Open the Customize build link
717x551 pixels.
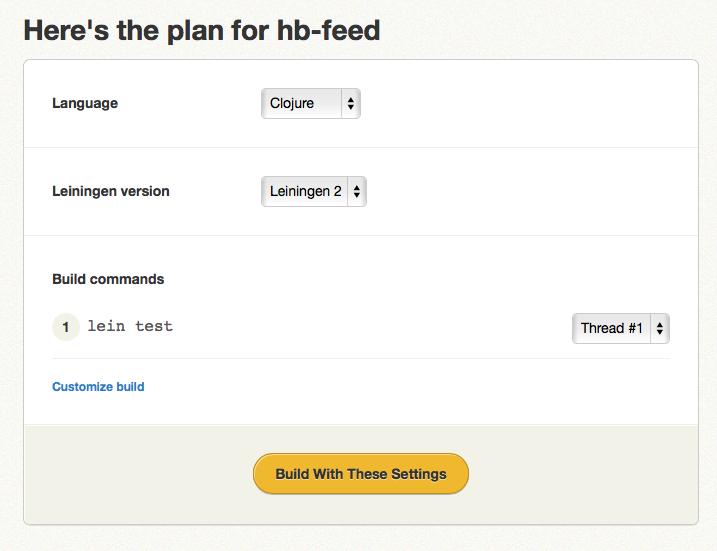click(98, 387)
